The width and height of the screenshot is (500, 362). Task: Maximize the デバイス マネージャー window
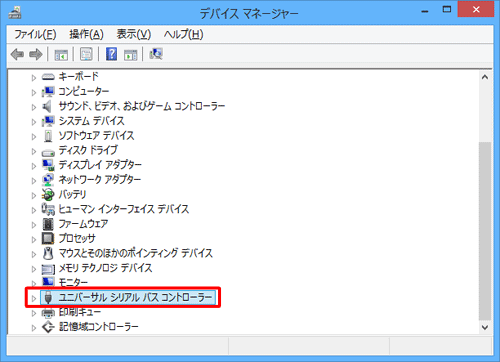point(447,10)
